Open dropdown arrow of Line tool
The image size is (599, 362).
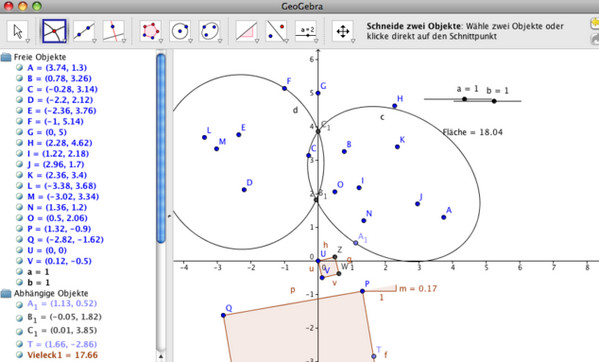click(94, 40)
